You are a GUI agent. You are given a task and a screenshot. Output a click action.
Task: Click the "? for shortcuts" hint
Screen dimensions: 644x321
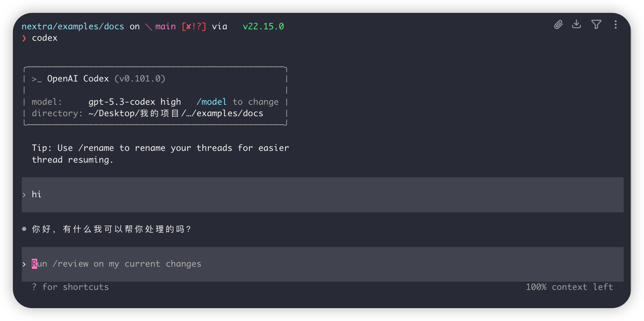(x=70, y=287)
